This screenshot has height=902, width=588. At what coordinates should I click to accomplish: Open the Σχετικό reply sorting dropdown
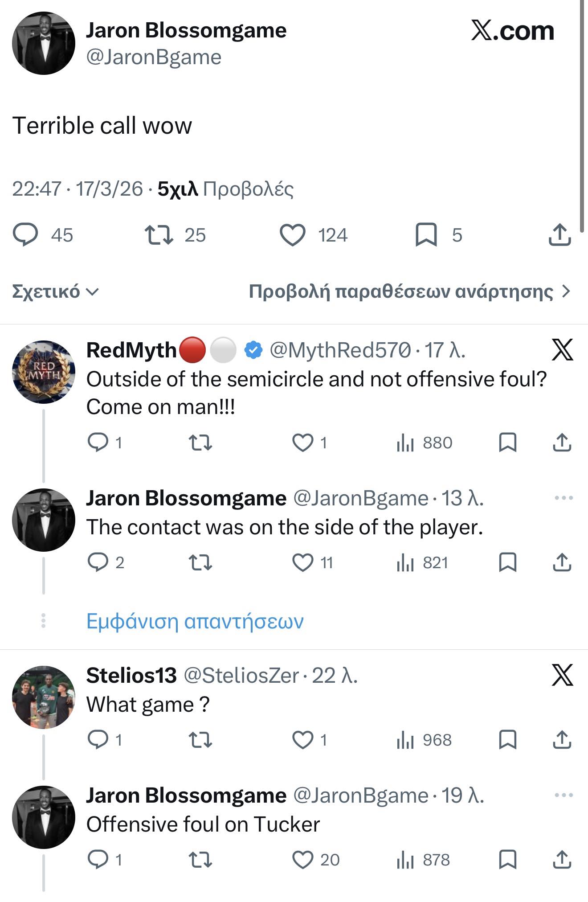(x=55, y=291)
